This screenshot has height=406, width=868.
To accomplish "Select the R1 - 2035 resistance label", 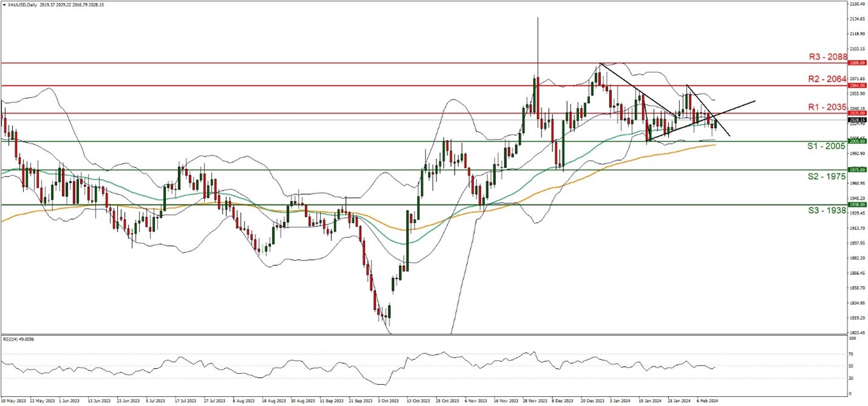I will (827, 107).
